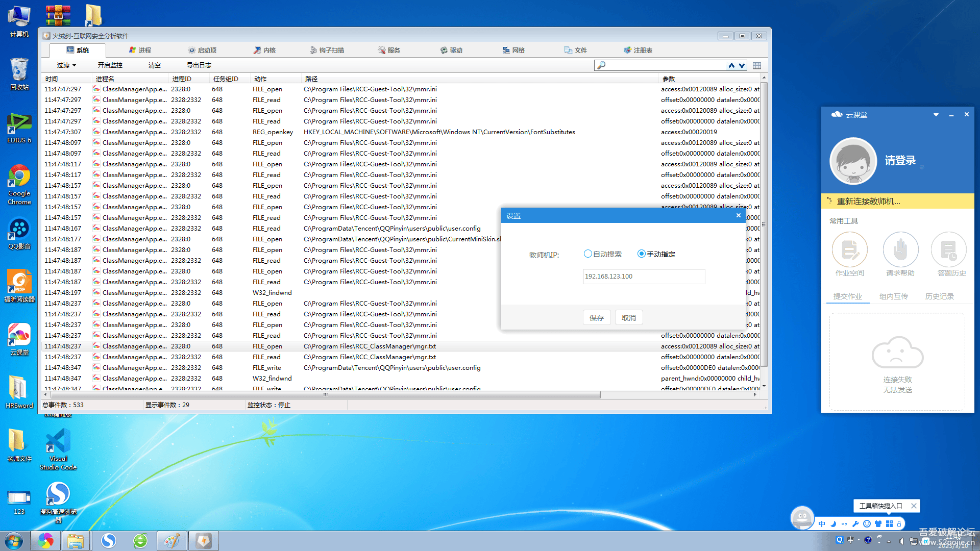Screen dimensions: 980x551
Task: Switch to the 注册表 tab
Action: coord(638,50)
